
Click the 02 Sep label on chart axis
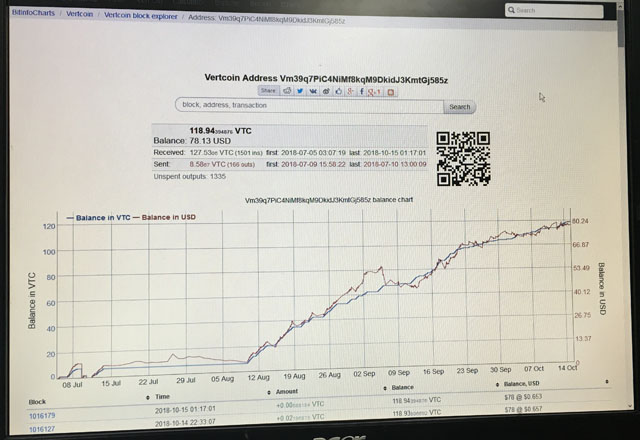point(364,374)
